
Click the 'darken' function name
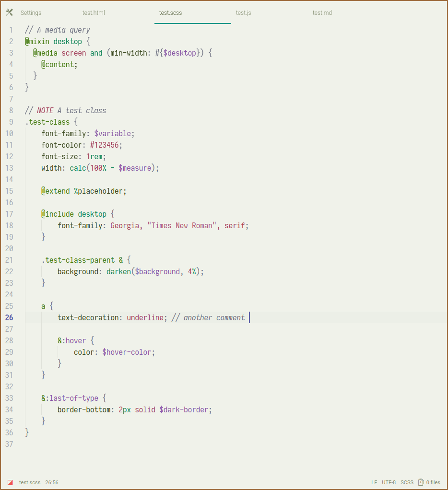(x=119, y=271)
